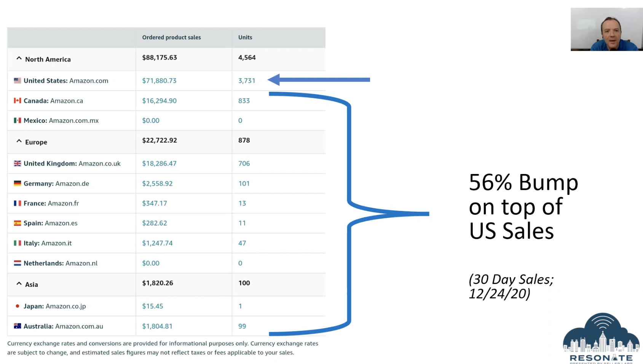Click the presenter webcam thumbnail
Viewport: 643px width, 364px height.
(606, 29)
